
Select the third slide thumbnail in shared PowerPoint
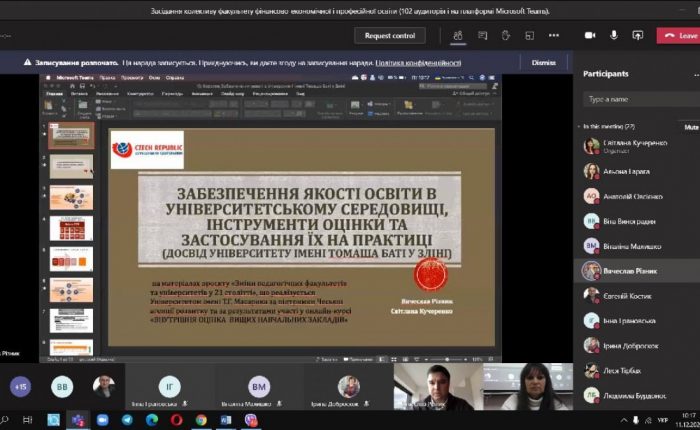tap(71, 197)
